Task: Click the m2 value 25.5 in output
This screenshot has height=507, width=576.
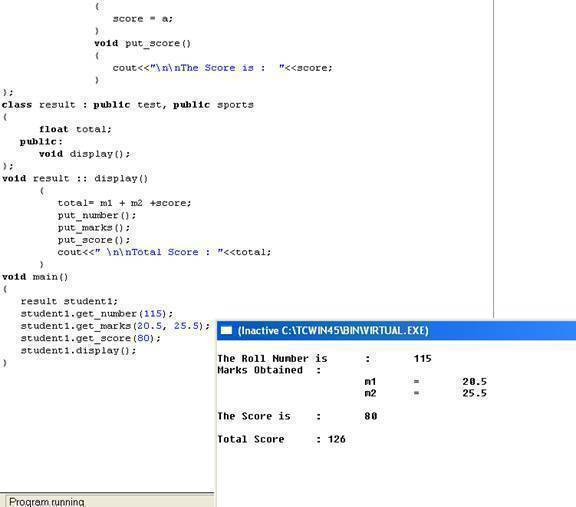Action: pyautogui.click(x=475, y=393)
